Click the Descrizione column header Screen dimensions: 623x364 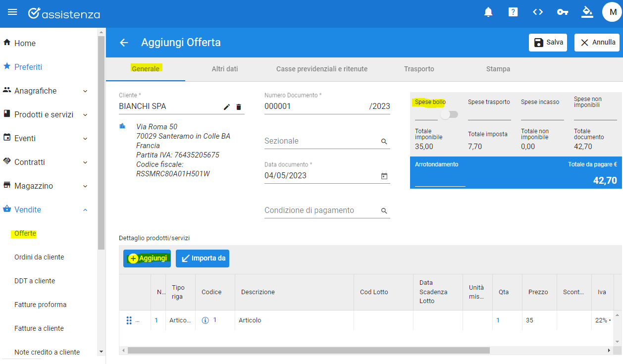[295, 292]
